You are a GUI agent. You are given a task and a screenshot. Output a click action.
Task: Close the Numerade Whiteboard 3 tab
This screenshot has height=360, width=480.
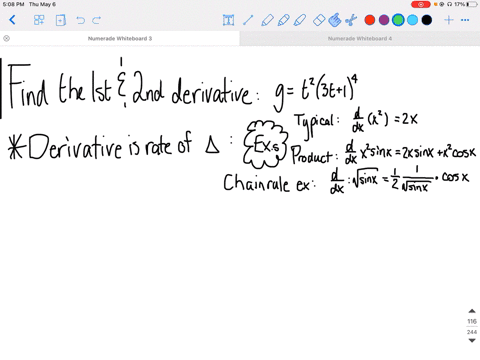coord(6,38)
